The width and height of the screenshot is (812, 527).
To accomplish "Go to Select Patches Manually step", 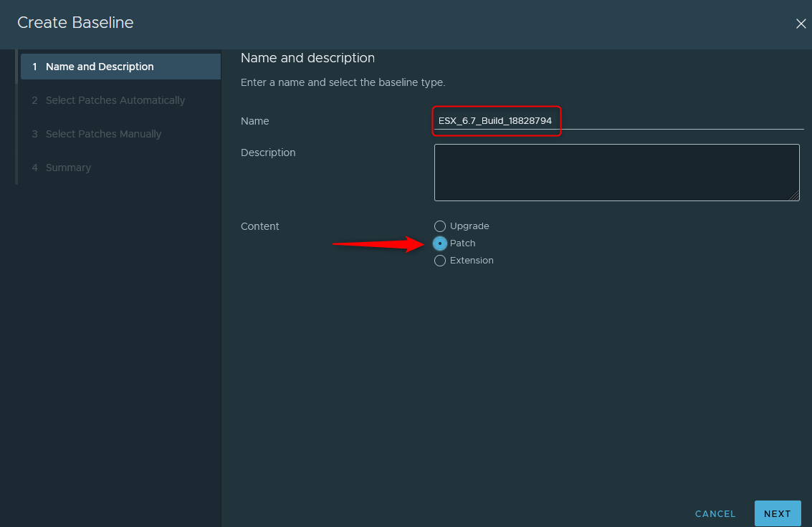I will point(103,134).
